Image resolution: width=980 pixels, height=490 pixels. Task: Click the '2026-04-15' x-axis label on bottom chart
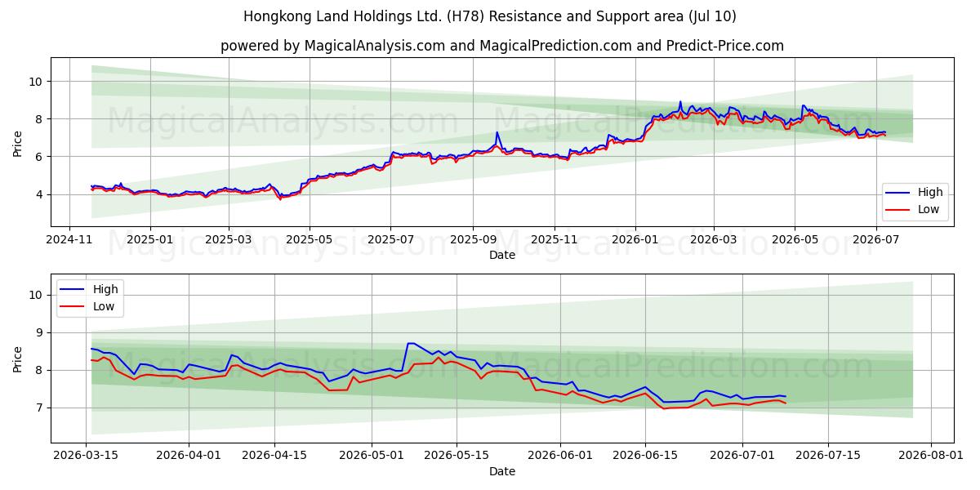(x=273, y=457)
